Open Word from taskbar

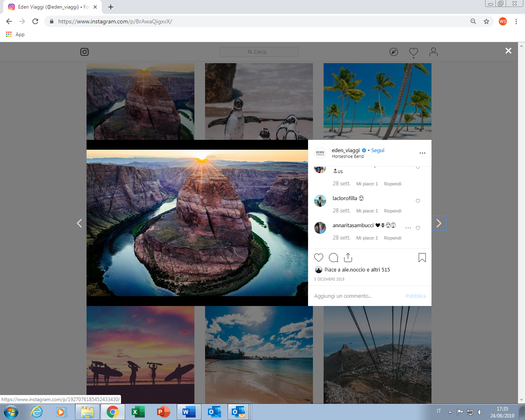[x=189, y=412]
